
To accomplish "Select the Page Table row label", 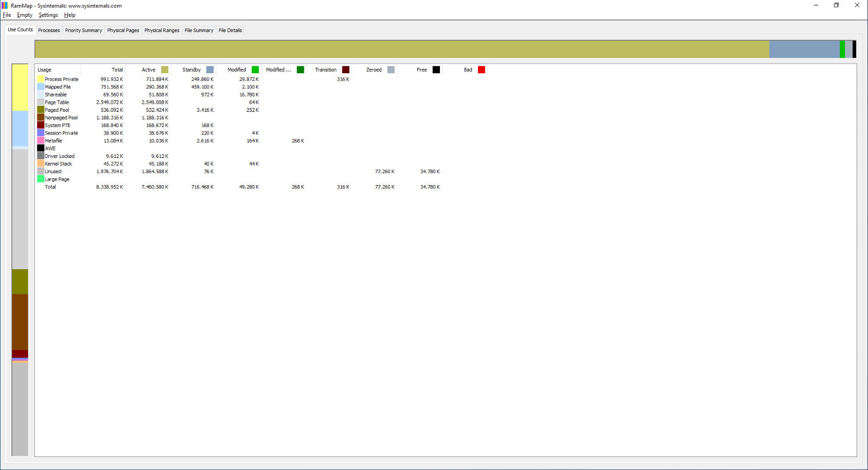I will pyautogui.click(x=57, y=102).
